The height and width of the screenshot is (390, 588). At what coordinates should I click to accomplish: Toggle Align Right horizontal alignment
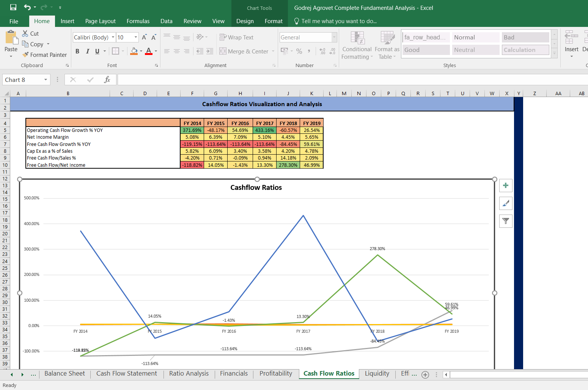[187, 51]
